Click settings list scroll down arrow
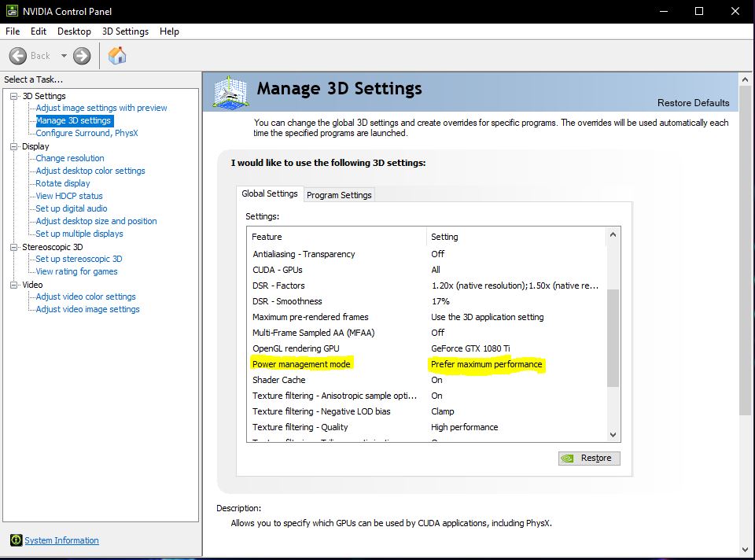 click(613, 434)
